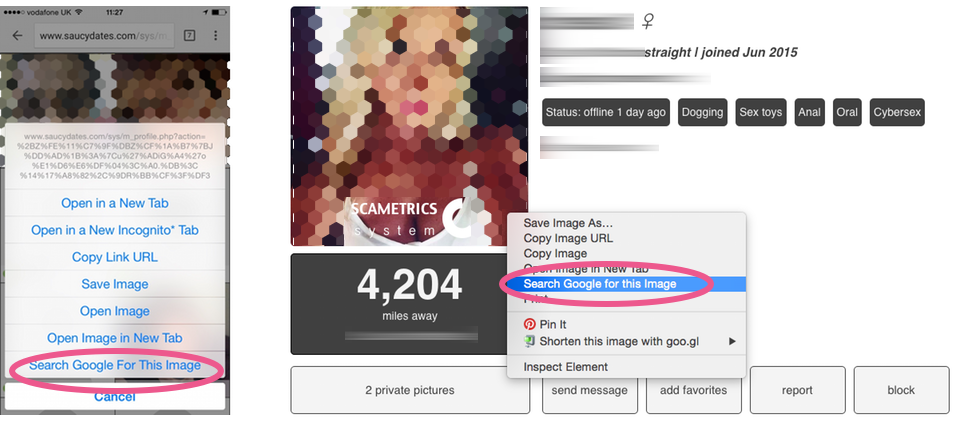This screenshot has height=422, width=960.
Task: Tap the Cancel button
Action: [x=115, y=396]
